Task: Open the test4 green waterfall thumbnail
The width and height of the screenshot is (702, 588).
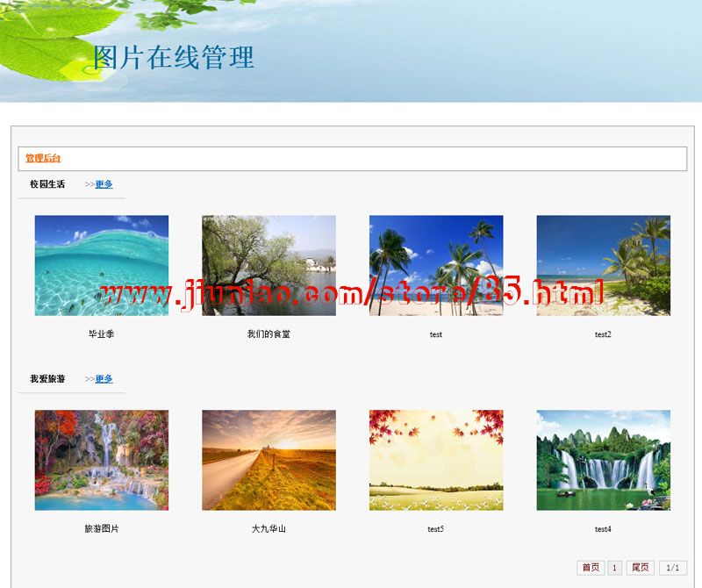Action: 604,460
